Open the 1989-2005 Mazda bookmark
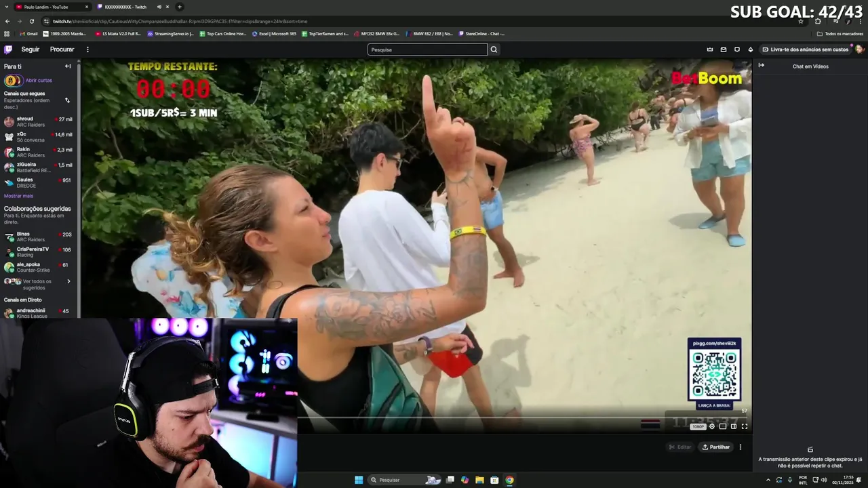 (x=65, y=34)
